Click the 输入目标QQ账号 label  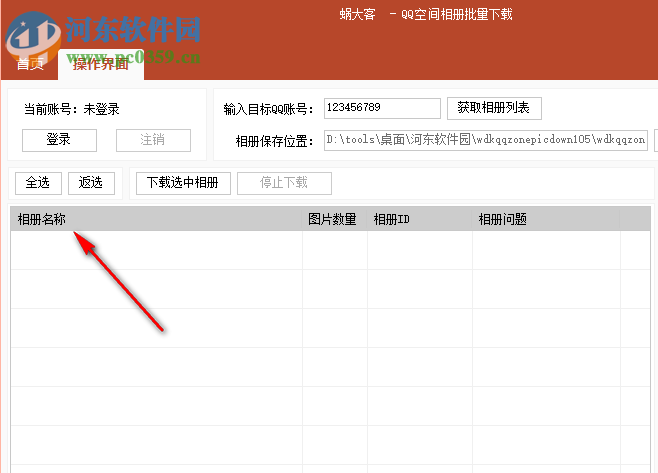[269, 110]
